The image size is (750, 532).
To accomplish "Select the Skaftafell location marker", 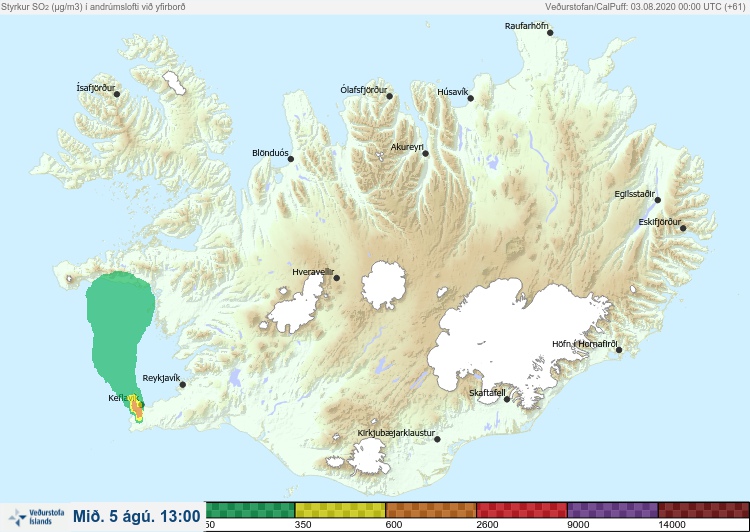I will [x=507, y=399].
